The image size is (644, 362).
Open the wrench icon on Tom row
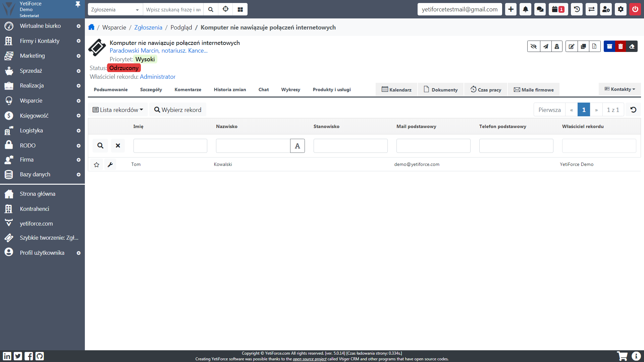coord(110,165)
